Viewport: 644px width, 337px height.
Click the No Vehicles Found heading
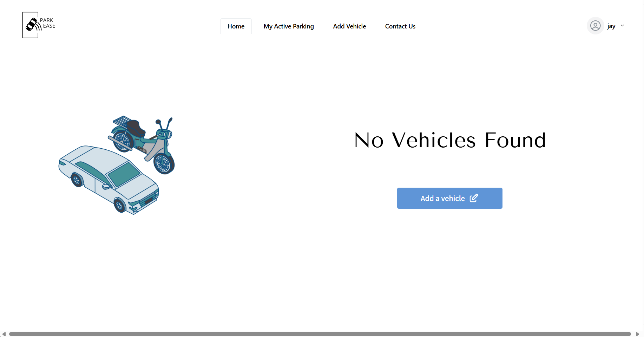pos(450,140)
